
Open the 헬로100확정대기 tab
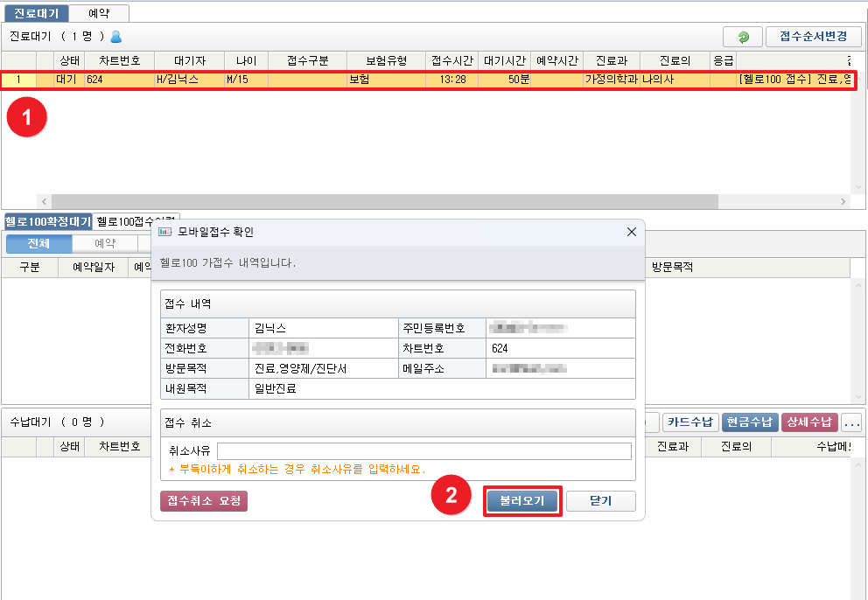pyautogui.click(x=47, y=221)
